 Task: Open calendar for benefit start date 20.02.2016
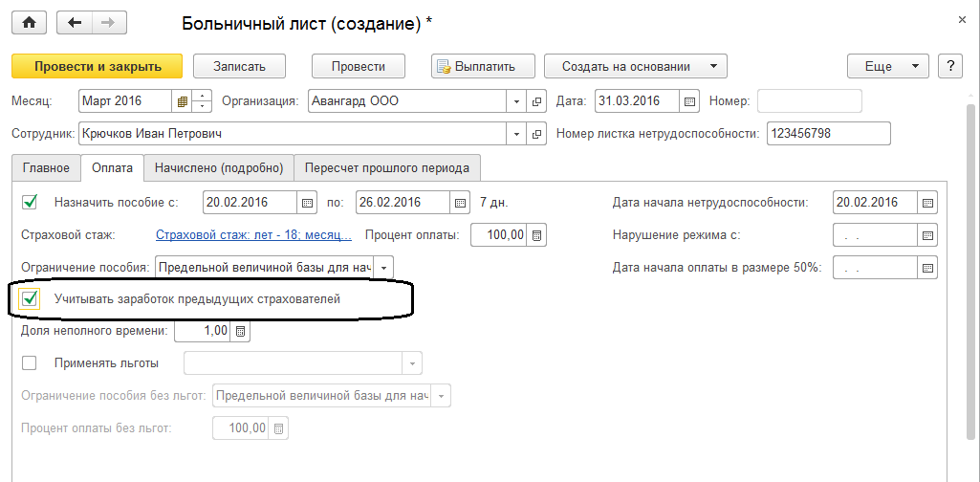coord(307,202)
